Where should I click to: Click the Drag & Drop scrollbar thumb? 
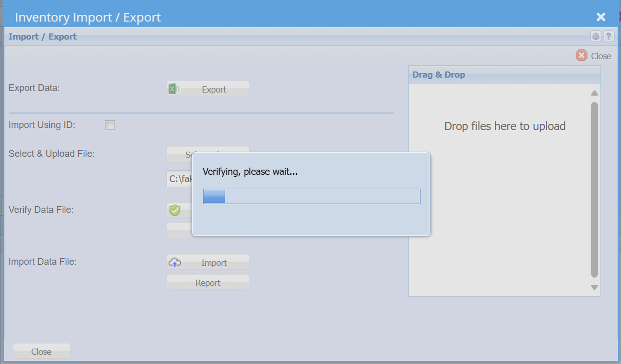pos(594,190)
